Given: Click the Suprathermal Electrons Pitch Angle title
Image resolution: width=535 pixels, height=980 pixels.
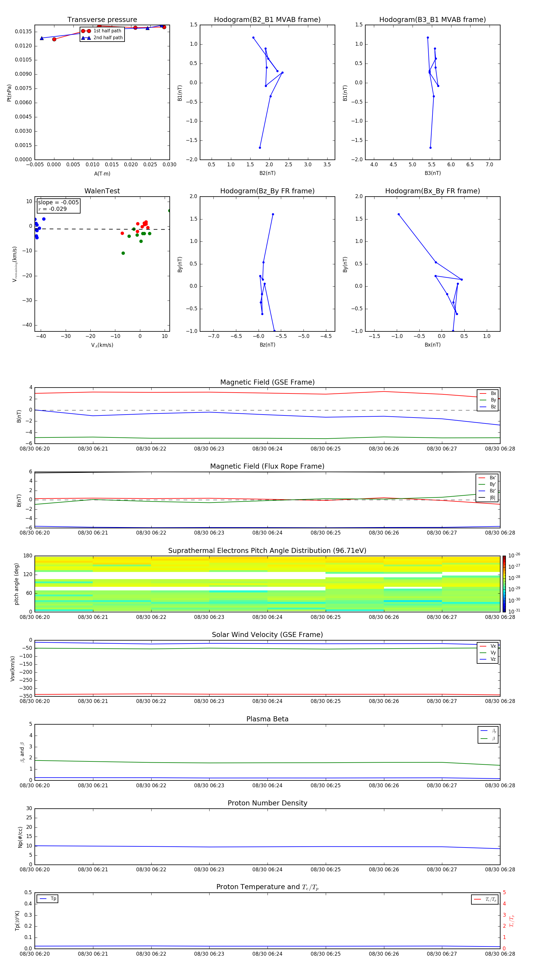Looking at the screenshot, I should click(x=267, y=551).
